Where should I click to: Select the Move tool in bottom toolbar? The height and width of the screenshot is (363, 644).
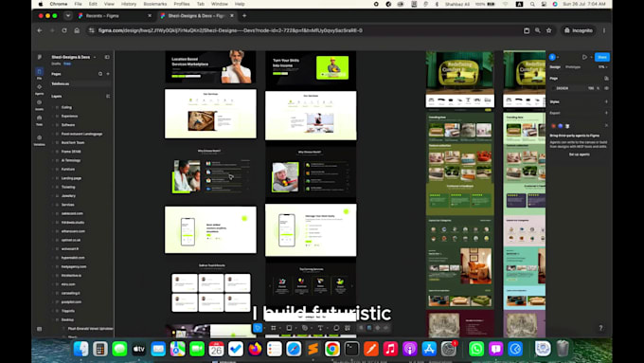[x=258, y=328]
